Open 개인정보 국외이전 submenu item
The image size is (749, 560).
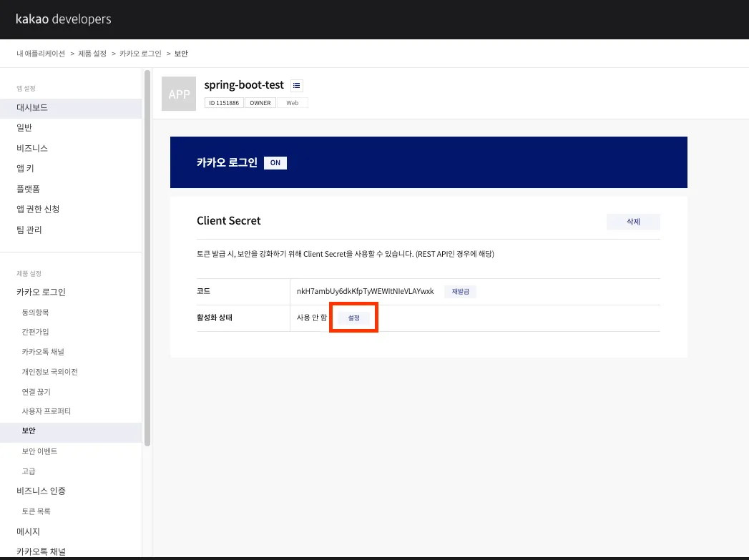point(49,372)
